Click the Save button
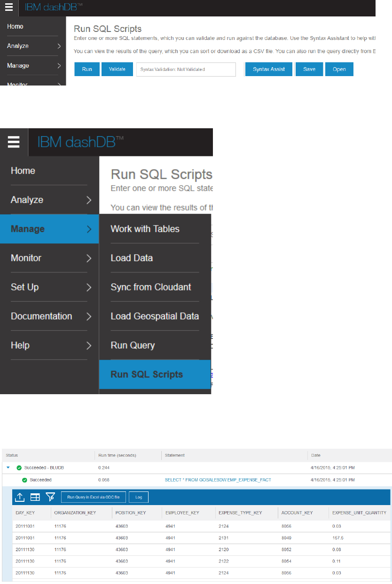Image resolution: width=392 pixels, height=584 pixels. tap(309, 69)
